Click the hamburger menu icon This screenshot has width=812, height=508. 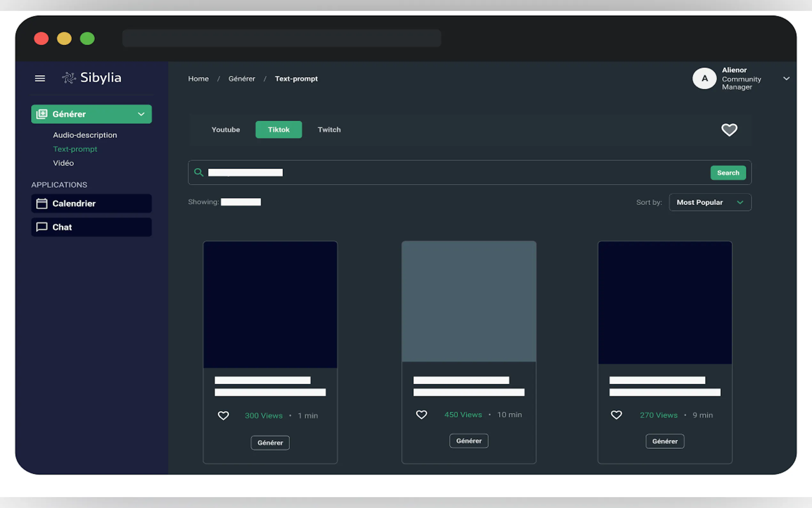(x=40, y=78)
